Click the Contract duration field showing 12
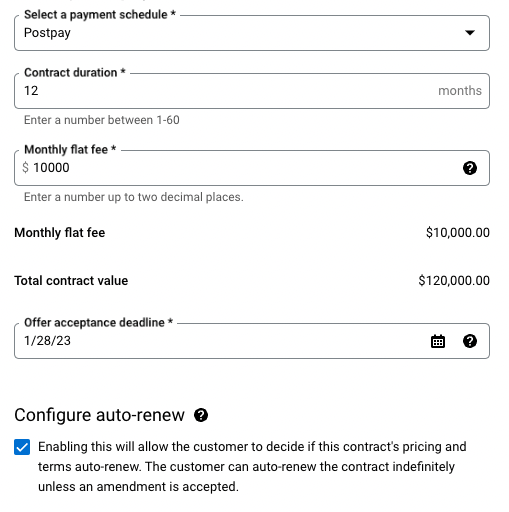This screenshot has width=509, height=512. tap(252, 91)
